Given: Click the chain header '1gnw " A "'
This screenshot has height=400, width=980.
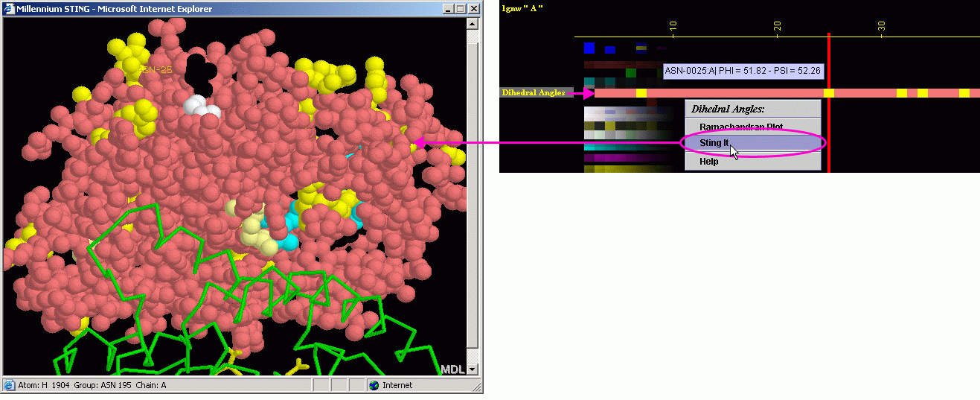Looking at the screenshot, I should 522,7.
